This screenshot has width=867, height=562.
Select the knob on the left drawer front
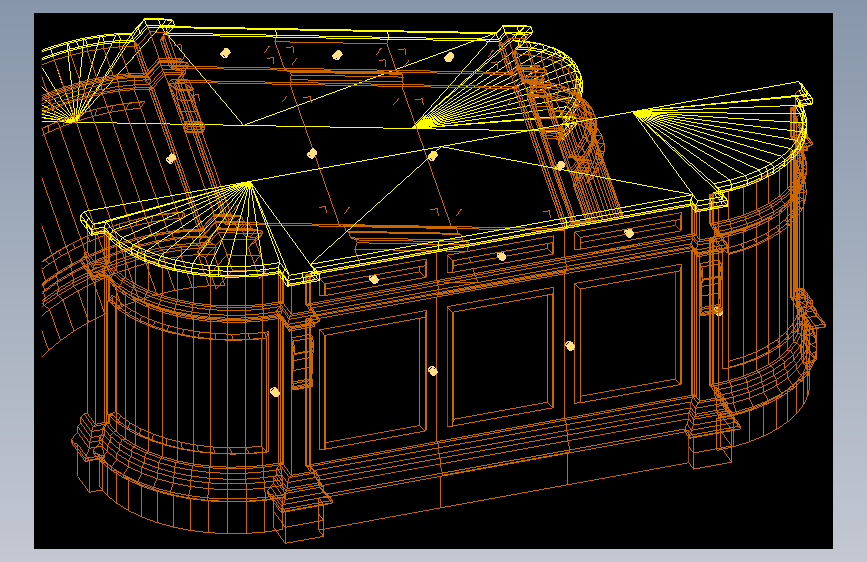(x=374, y=279)
